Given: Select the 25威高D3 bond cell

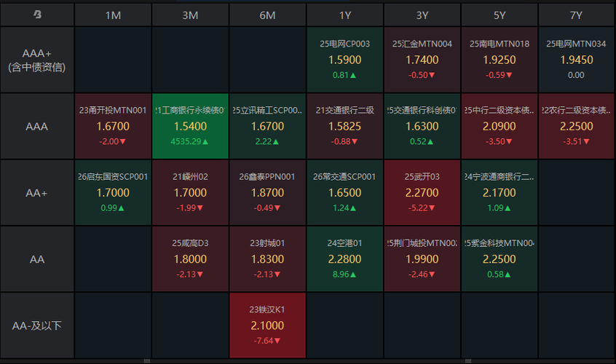Looking at the screenshot, I should point(190,259).
